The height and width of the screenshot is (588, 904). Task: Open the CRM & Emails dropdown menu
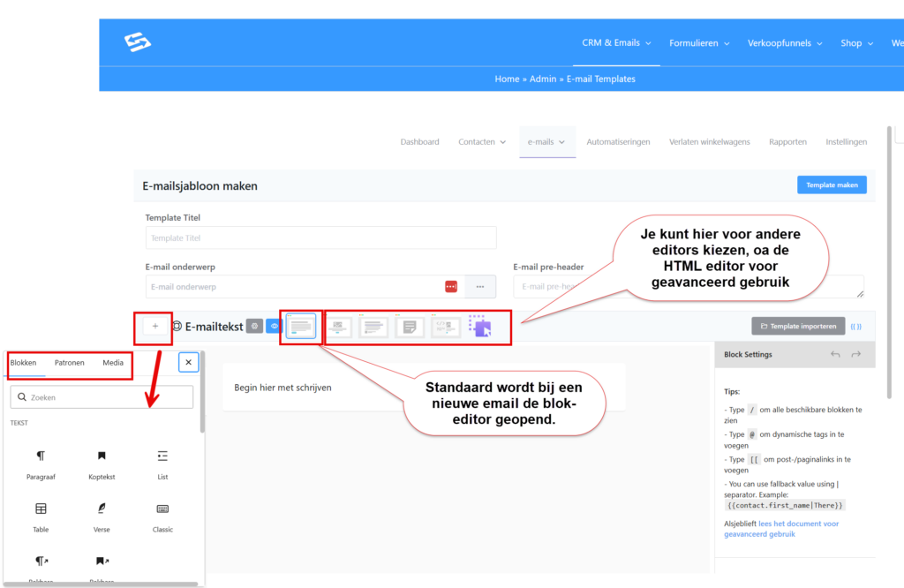[616, 42]
